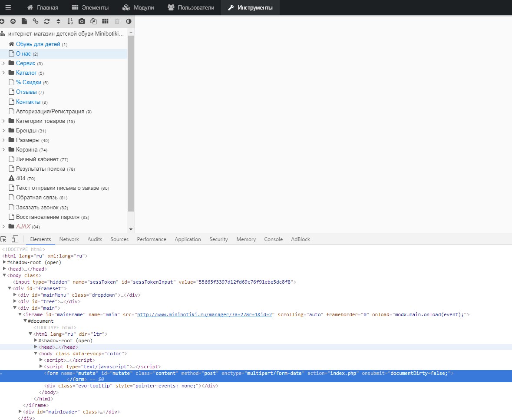The height and width of the screenshot is (420, 512).
Task: Switch to the Audits tab
Action: click(x=95, y=239)
